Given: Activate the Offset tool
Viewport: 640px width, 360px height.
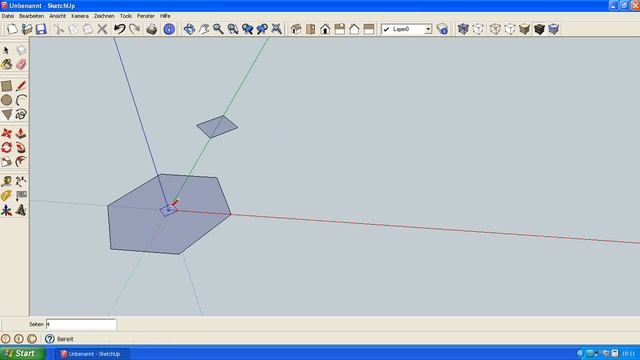Looking at the screenshot, I should pos(21,162).
